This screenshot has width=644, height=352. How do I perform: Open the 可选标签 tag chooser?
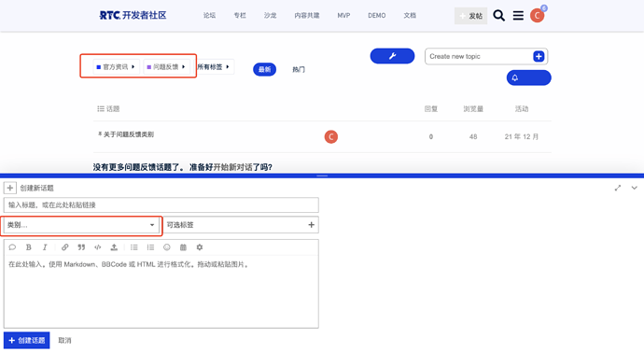pyautogui.click(x=241, y=225)
